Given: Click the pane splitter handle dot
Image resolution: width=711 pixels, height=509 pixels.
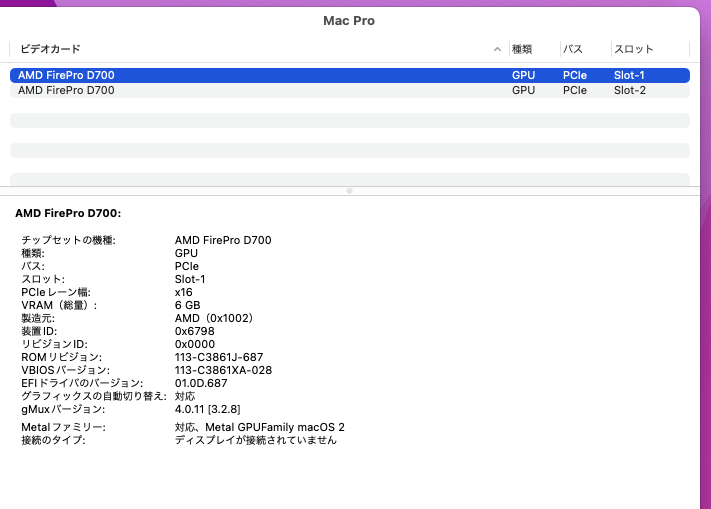Looking at the screenshot, I should 349,191.
